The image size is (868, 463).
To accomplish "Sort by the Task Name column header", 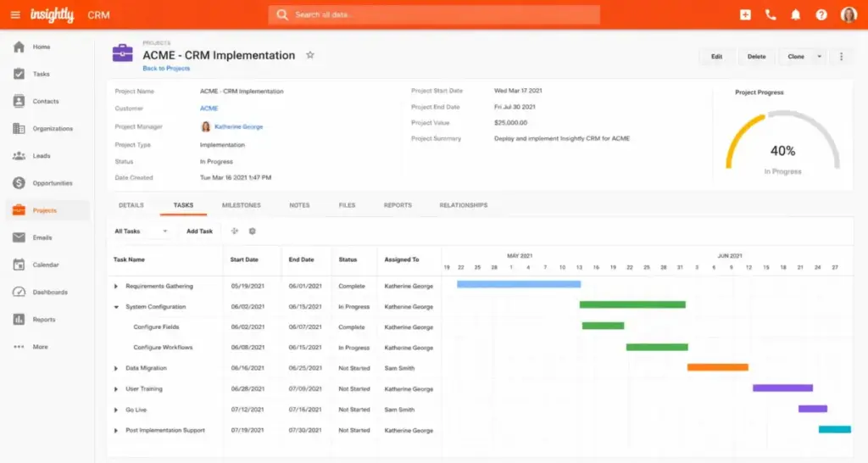I will [x=129, y=259].
